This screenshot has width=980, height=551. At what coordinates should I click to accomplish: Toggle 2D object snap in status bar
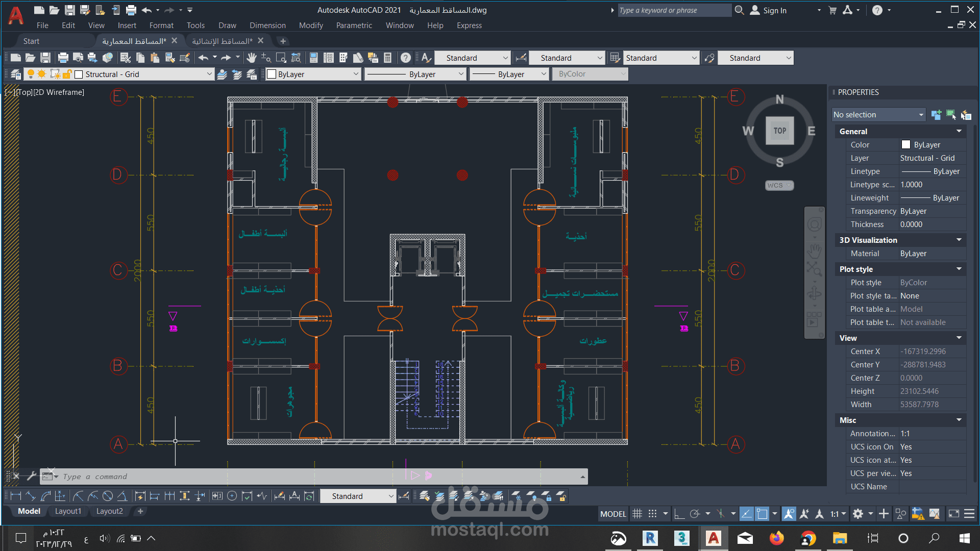pos(762,514)
